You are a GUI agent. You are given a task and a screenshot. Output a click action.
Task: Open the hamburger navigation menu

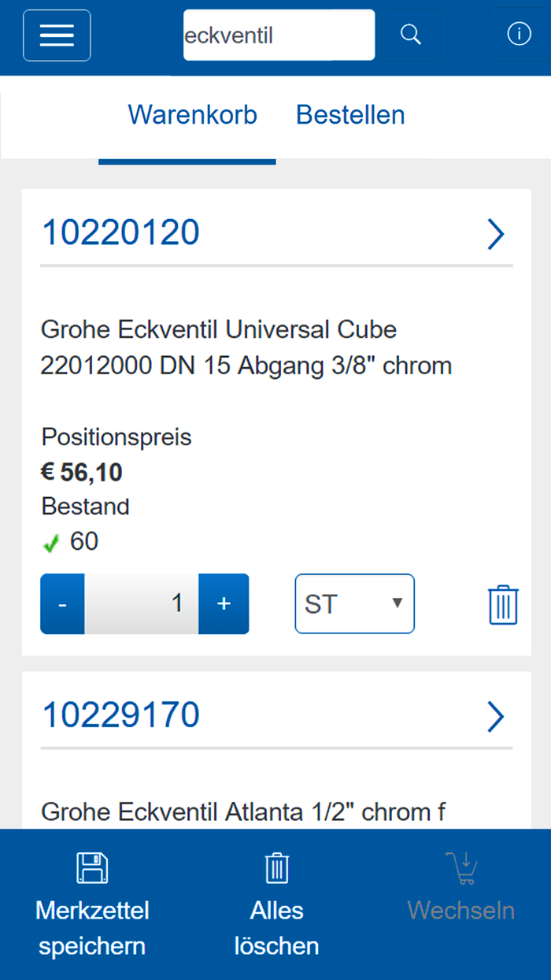pos(57,35)
